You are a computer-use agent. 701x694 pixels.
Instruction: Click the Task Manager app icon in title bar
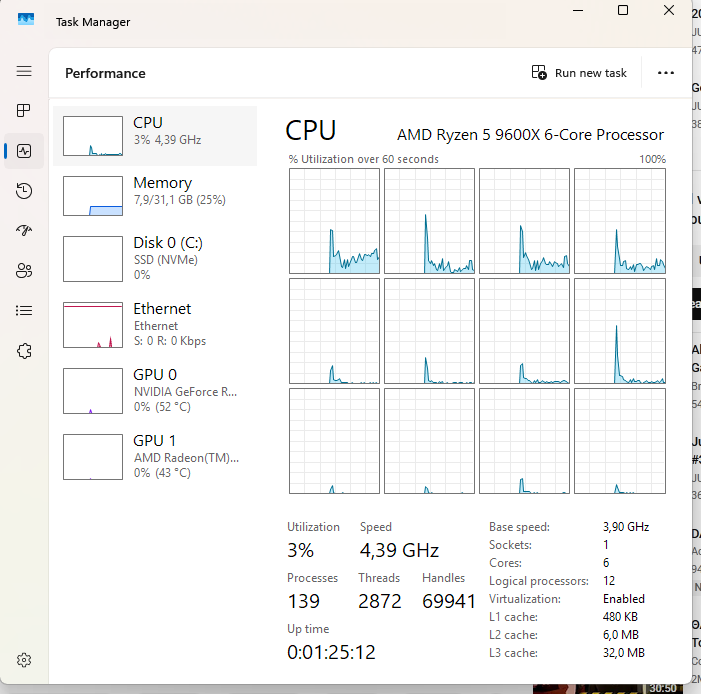click(26, 19)
